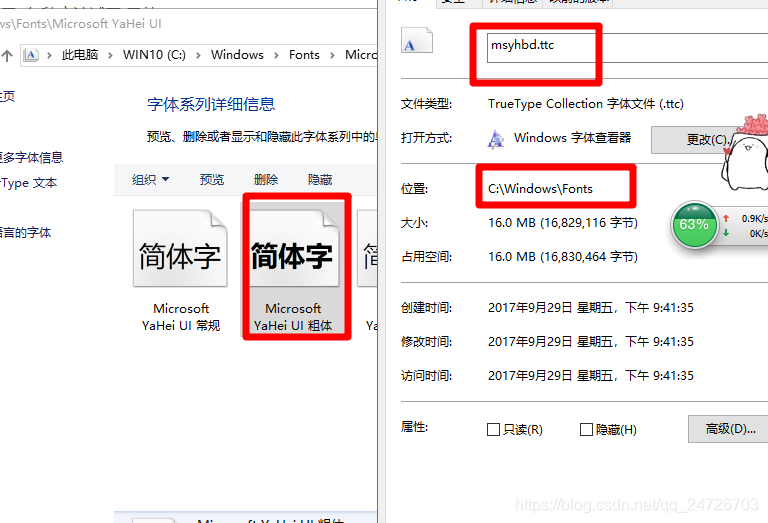768x523 pixels.
Task: Click 隐藏 in the font toolbar
Action: pos(320,180)
